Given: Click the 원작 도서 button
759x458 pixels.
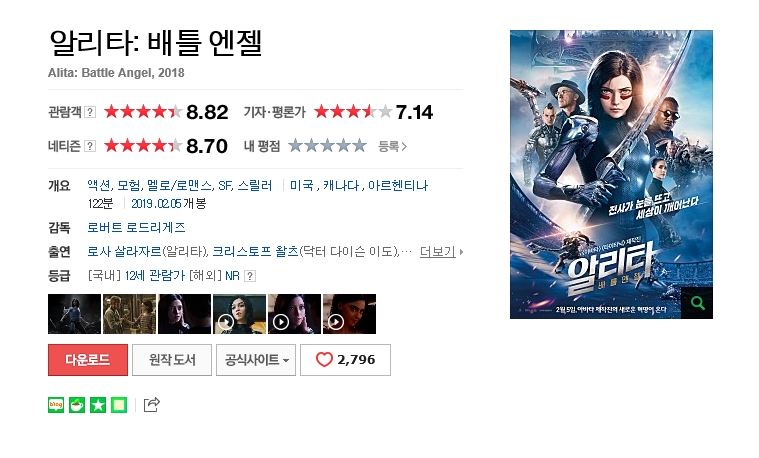Looking at the screenshot, I should pyautogui.click(x=172, y=360).
